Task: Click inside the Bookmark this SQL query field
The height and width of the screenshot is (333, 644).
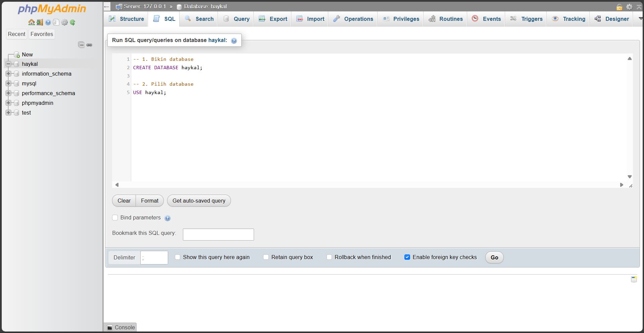Action: coord(218,234)
